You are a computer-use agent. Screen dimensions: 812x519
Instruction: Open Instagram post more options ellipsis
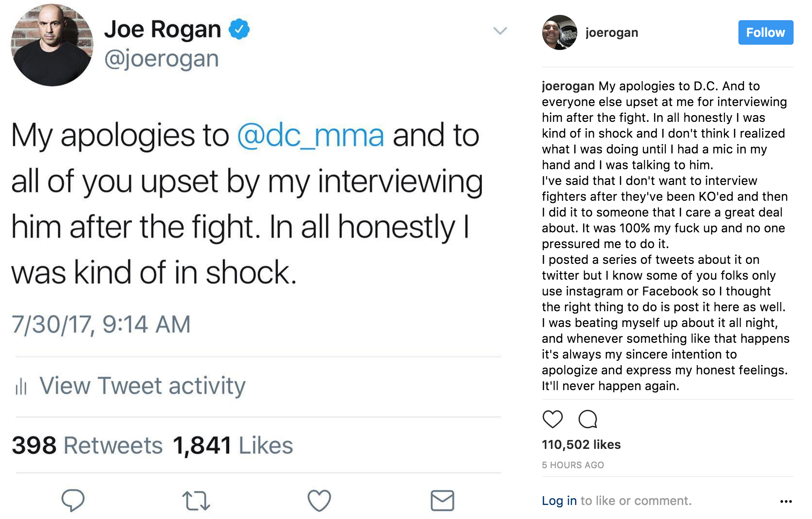[x=786, y=501]
